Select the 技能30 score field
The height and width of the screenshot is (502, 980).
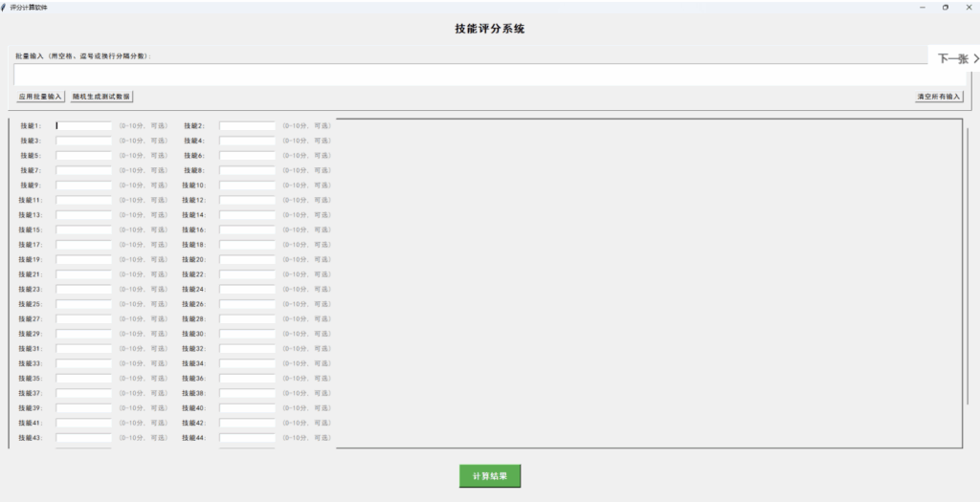(x=247, y=334)
